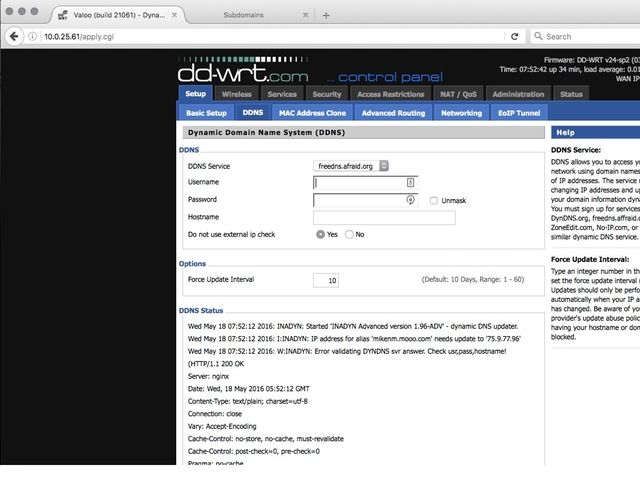Close the Subdomains tab

click(305, 15)
